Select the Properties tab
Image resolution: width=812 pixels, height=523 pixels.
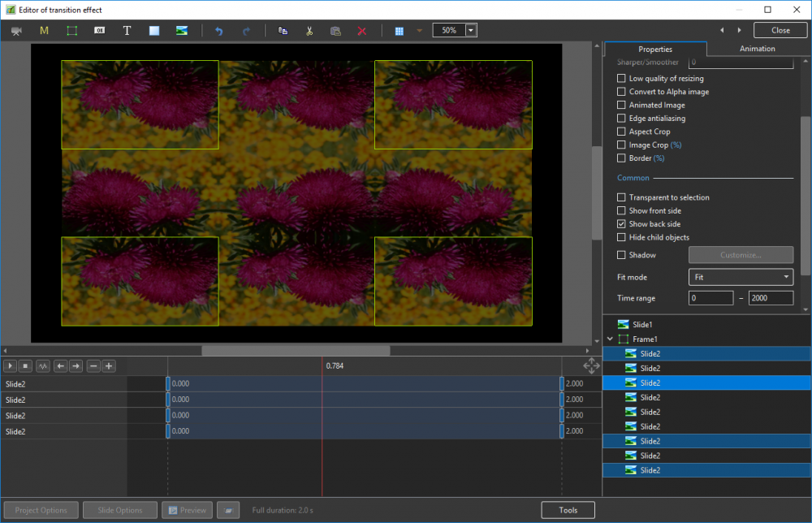654,50
